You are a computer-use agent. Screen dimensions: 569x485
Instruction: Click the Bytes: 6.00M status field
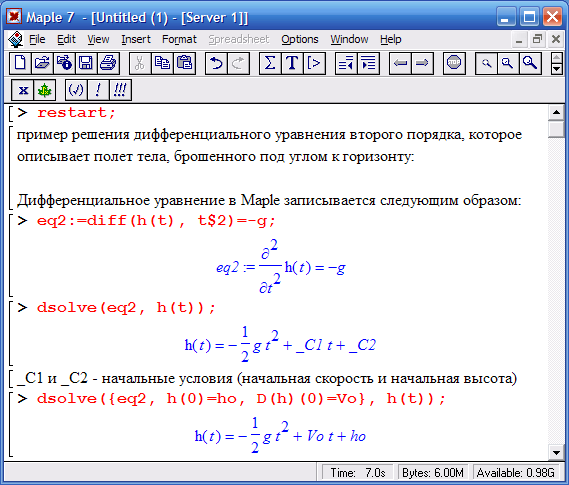pyautogui.click(x=433, y=473)
